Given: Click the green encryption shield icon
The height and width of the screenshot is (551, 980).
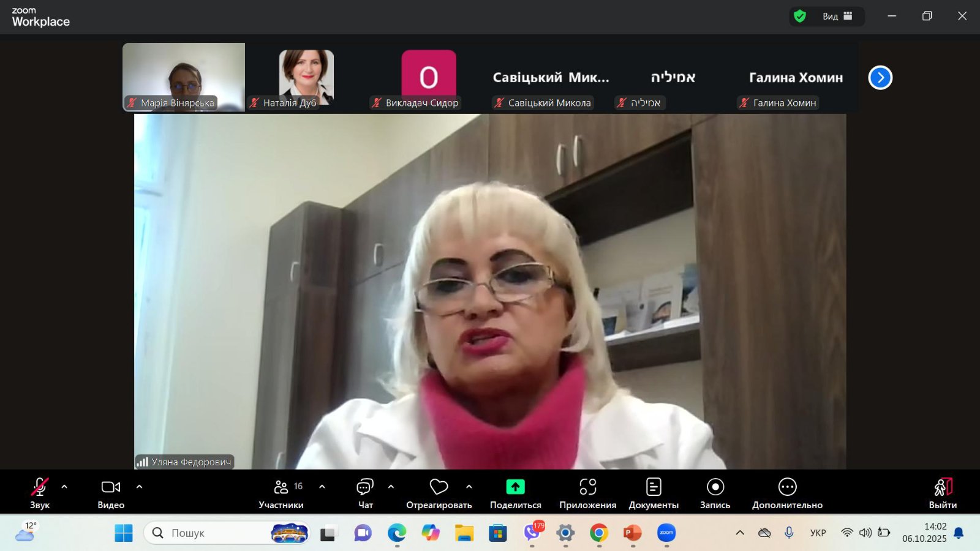Looking at the screenshot, I should (800, 16).
